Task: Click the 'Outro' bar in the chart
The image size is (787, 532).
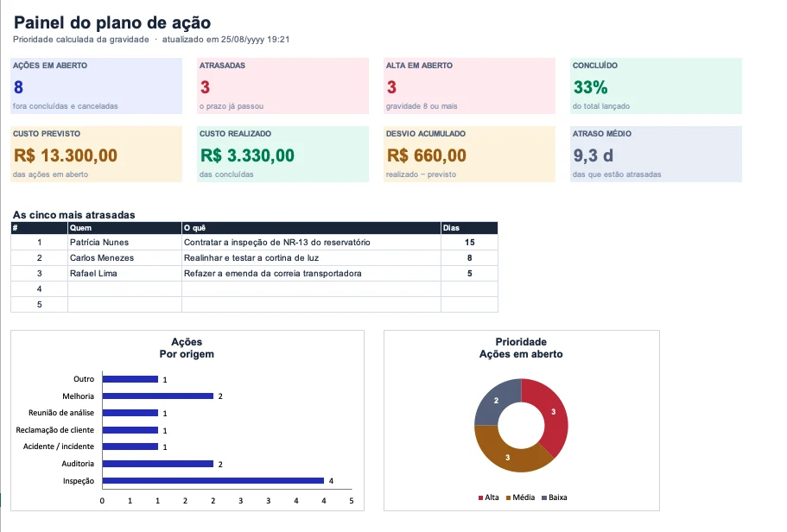Action: (130, 379)
